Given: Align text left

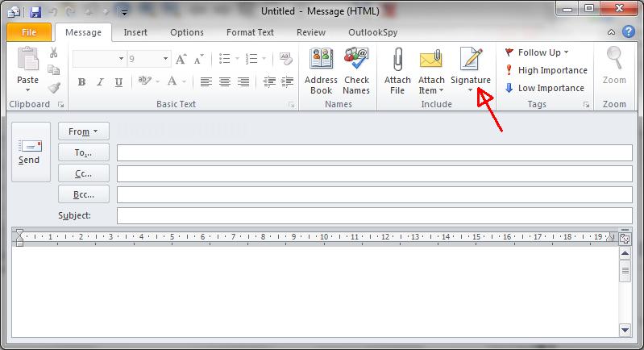Looking at the screenshot, I should pos(206,81).
